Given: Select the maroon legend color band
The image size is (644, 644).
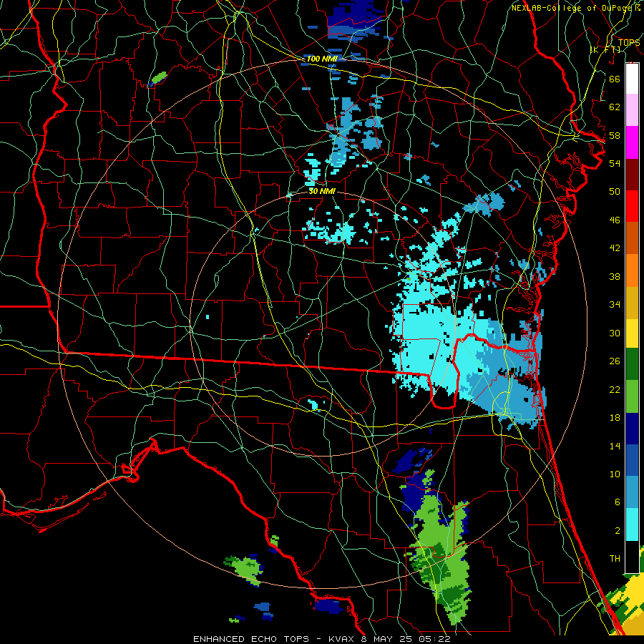Looking at the screenshot, I should 632,175.
